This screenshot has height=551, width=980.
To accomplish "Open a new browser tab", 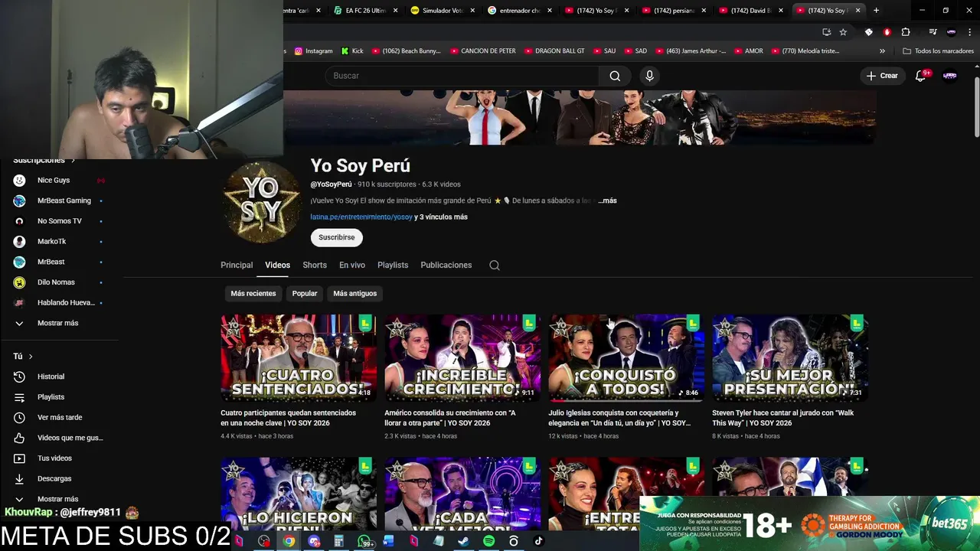I will [x=876, y=10].
